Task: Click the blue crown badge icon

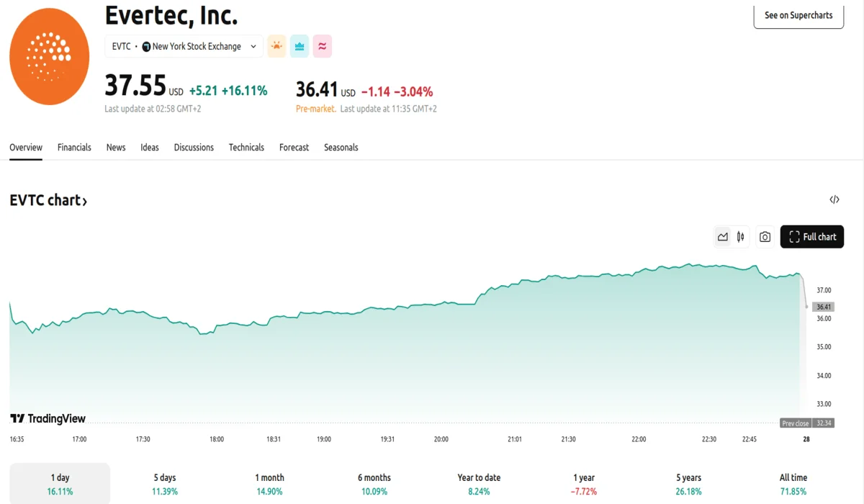Action: (x=300, y=46)
